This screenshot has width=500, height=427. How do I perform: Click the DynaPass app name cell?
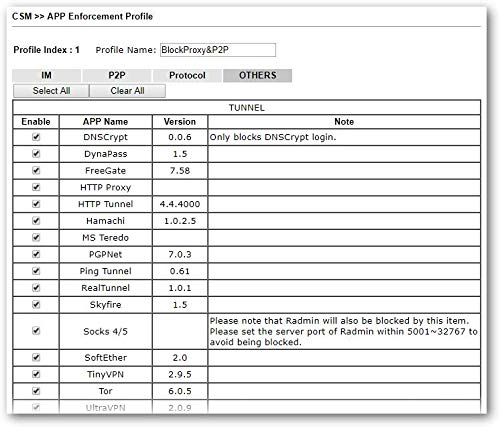coord(105,154)
